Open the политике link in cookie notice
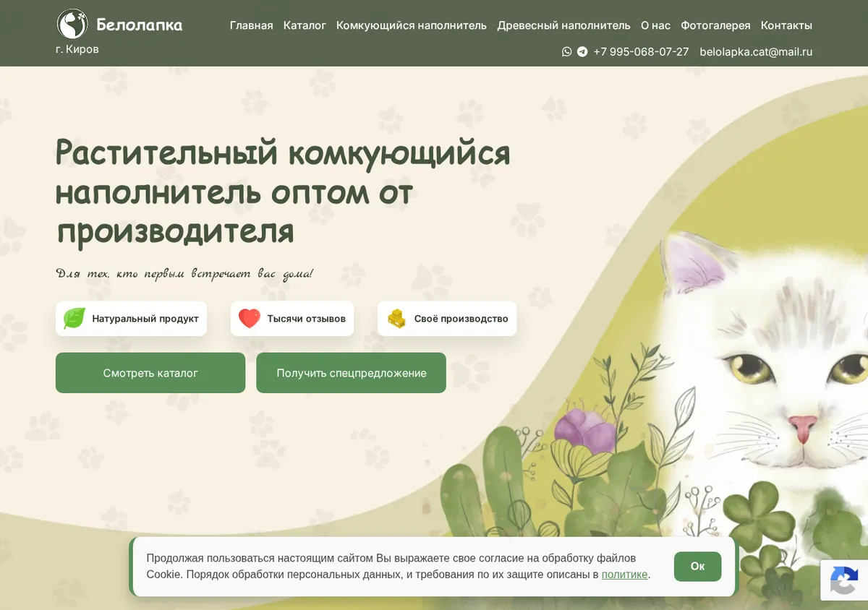Image resolution: width=868 pixels, height=610 pixels. pyautogui.click(x=624, y=575)
